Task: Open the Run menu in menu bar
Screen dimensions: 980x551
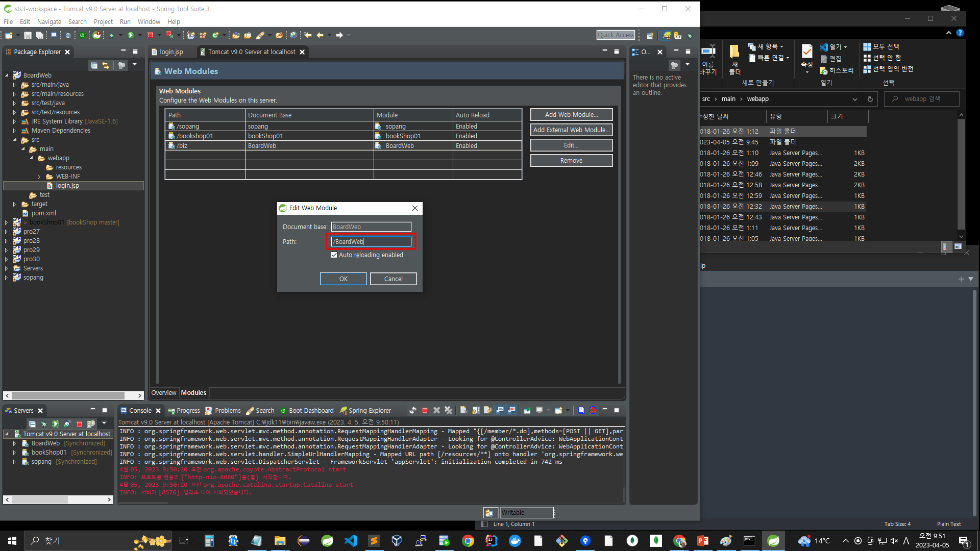Action: 125,22
